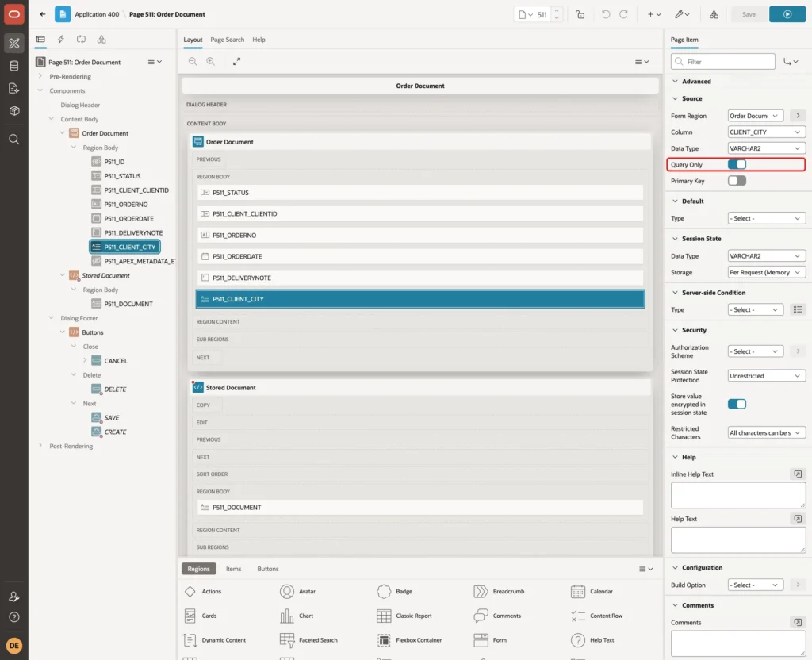812x660 pixels.
Task: Open the Session State Protection dropdown
Action: click(x=767, y=375)
